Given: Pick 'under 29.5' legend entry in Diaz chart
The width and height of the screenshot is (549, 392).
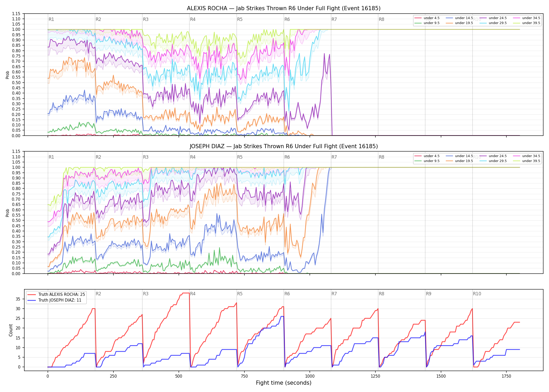Looking at the screenshot, I should (x=493, y=161).
